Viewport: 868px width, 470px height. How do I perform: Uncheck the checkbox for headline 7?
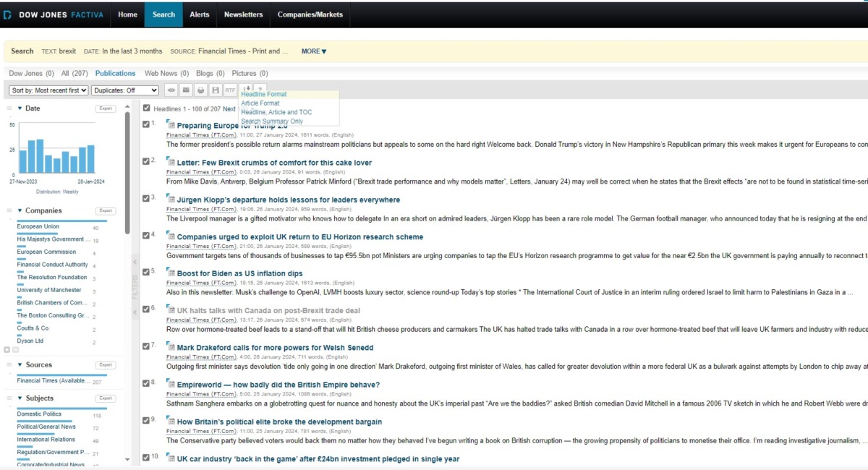[146, 346]
